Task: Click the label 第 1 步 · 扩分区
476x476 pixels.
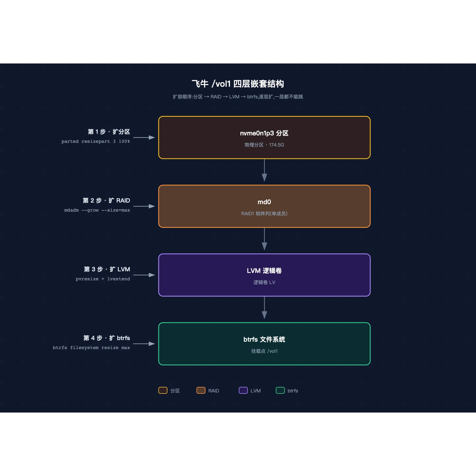Action: coord(109,132)
